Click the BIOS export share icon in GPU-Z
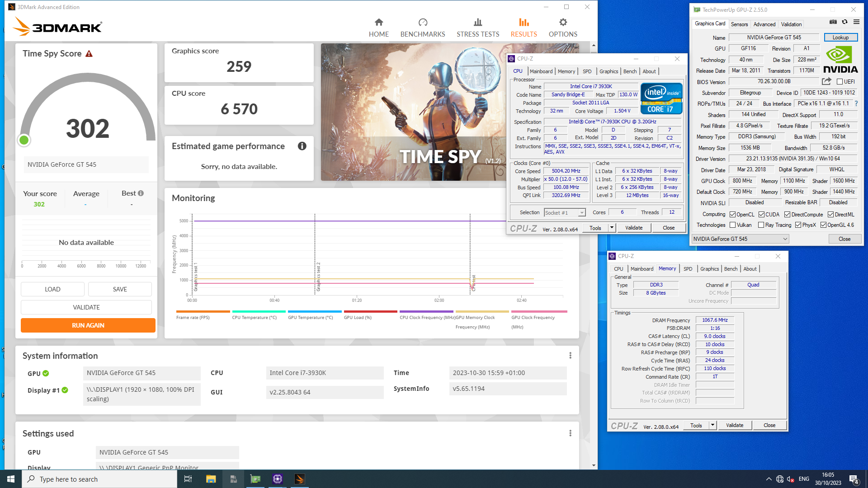 point(826,81)
